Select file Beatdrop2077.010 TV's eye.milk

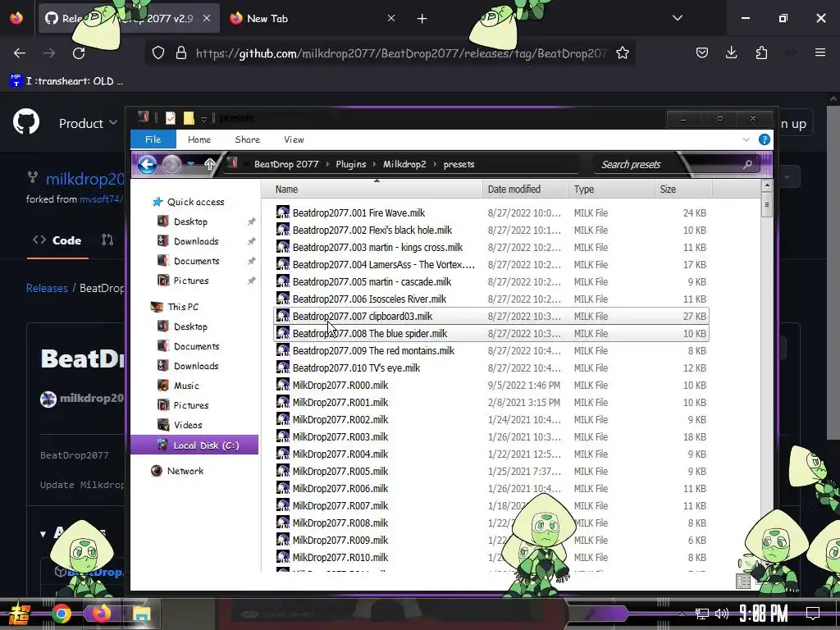click(491, 368)
